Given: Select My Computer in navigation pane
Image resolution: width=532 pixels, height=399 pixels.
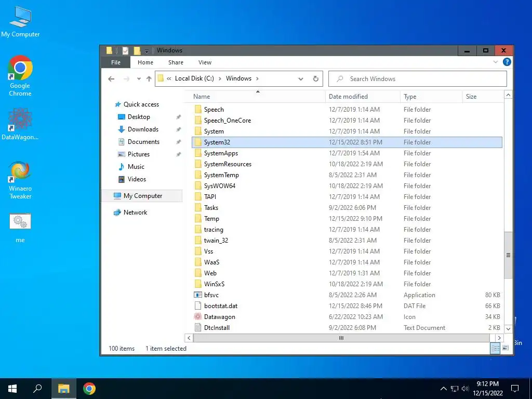Looking at the screenshot, I should pos(142,196).
